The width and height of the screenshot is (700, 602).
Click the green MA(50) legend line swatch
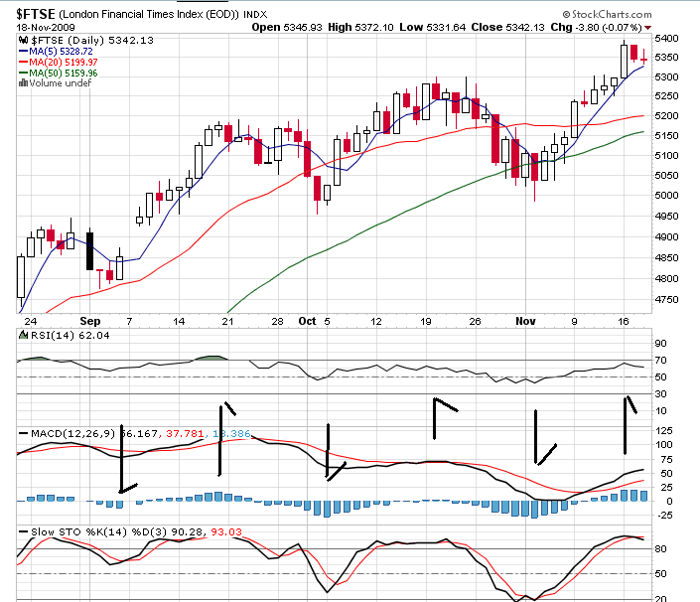click(x=23, y=73)
